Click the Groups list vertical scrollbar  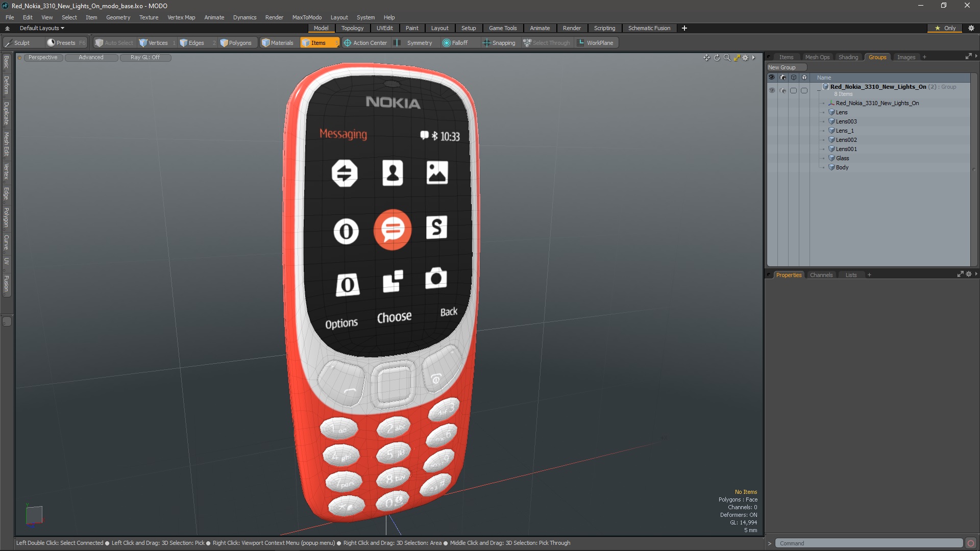coord(974,169)
